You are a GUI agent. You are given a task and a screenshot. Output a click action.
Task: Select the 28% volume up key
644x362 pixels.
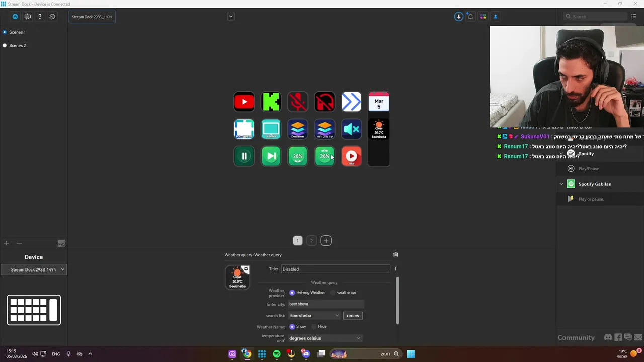[325, 156]
